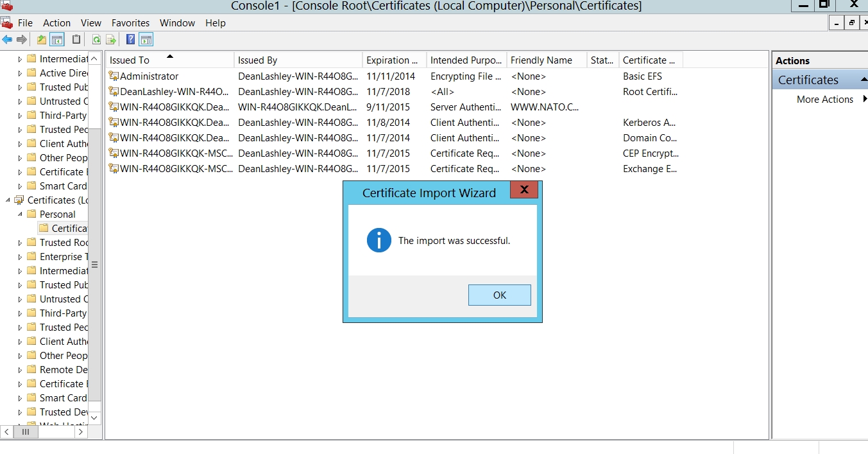868x454 pixels.
Task: Click the Up One Level folder icon
Action: pos(42,40)
